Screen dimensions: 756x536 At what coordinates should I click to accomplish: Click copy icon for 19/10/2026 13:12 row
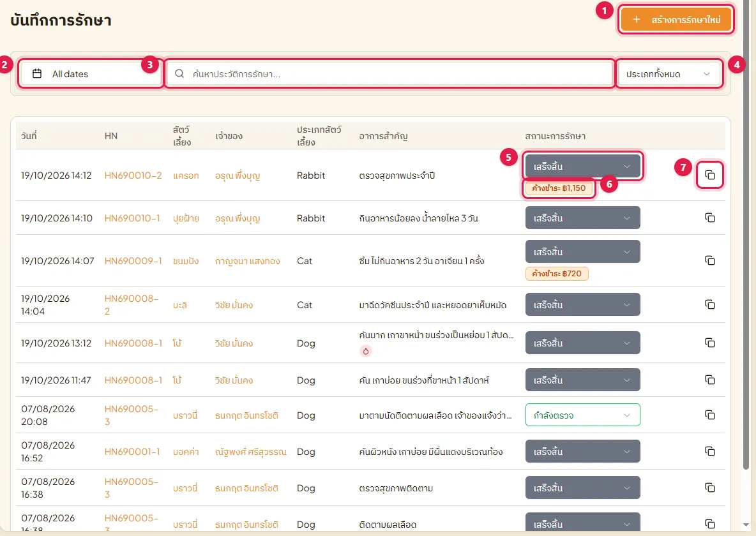pos(710,343)
